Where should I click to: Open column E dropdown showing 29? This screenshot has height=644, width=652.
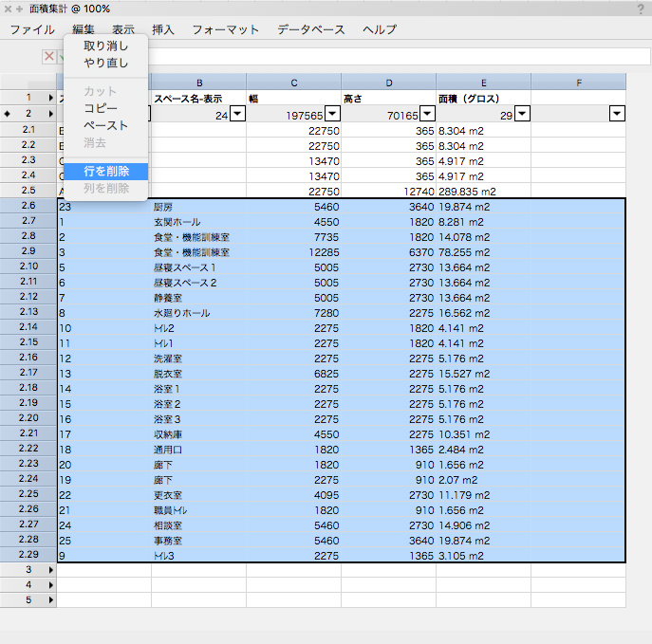[522, 114]
